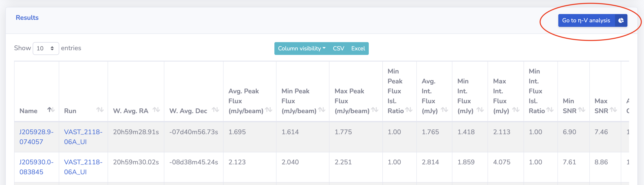Open VAST_2118-06A_UI run for J205928.9-074057
The width and height of the screenshot is (644, 185).
click(83, 137)
